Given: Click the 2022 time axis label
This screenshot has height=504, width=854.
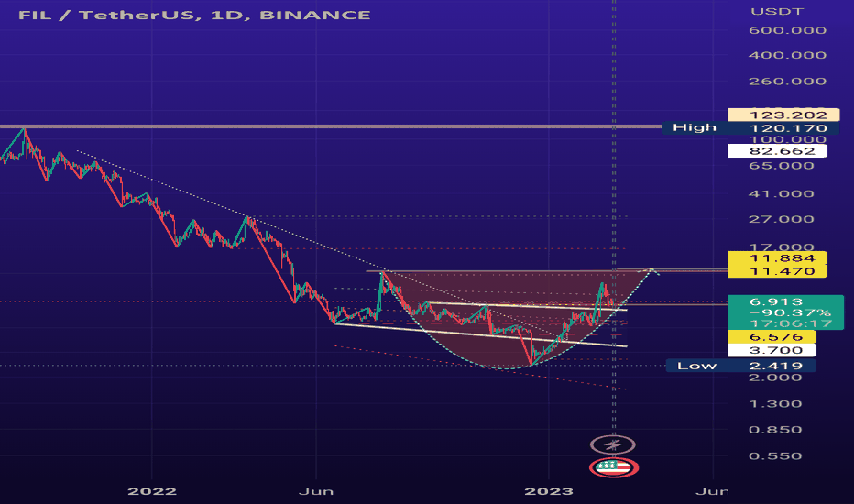Looking at the screenshot, I should pos(152,491).
